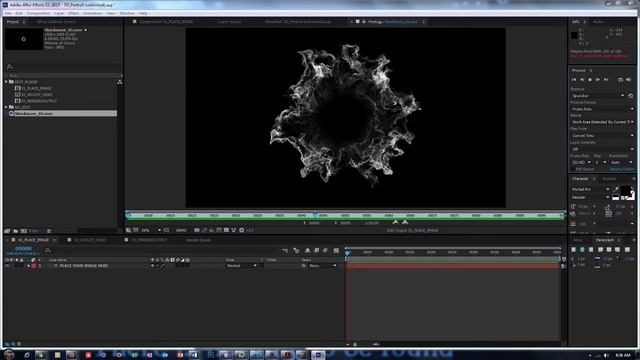Viewport: 640px width, 360px height.
Task: Open blend Mode dropdown showing Normal
Action: point(242,266)
